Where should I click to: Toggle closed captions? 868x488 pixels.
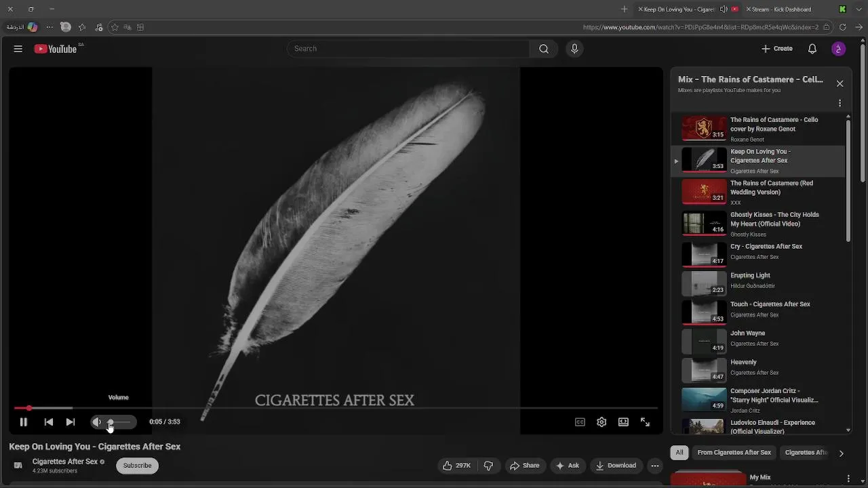click(x=580, y=422)
